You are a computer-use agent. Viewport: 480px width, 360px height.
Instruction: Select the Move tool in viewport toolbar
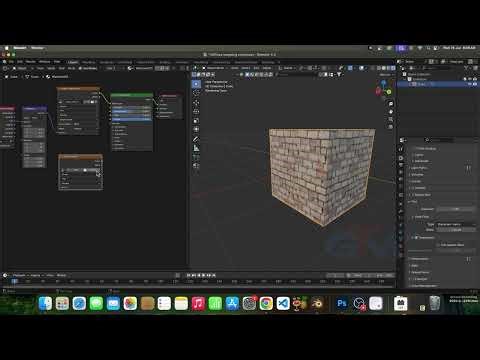tap(196, 102)
